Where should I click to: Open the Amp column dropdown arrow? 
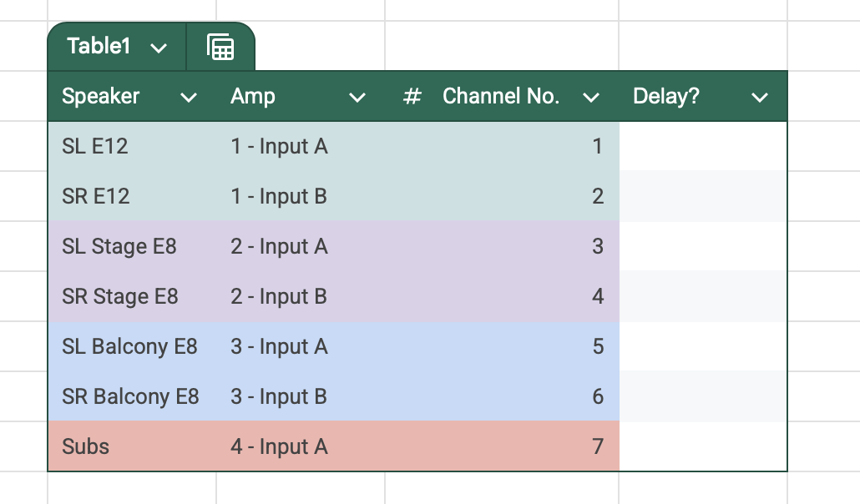point(357,98)
